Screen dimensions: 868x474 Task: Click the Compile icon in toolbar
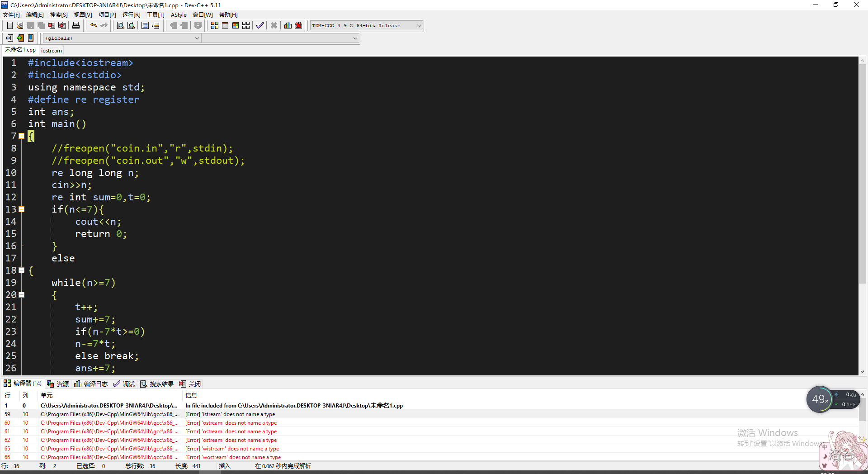[x=215, y=25]
